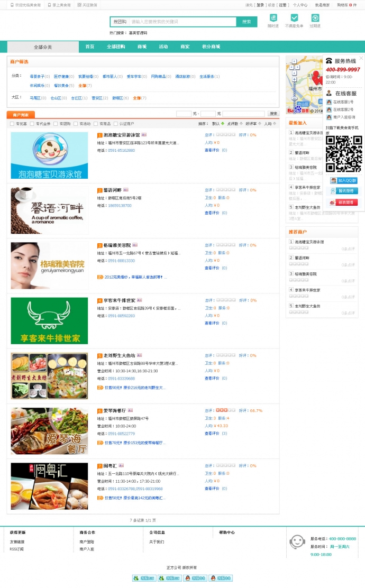This screenshot has width=365, height=588.
Task: Open 商家 navigation item
Action: 185,47
